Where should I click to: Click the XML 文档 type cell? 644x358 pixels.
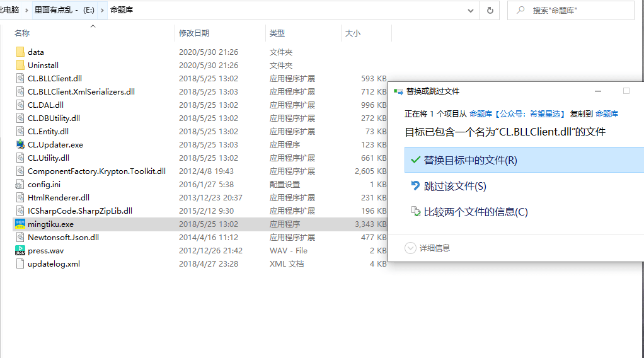287,264
